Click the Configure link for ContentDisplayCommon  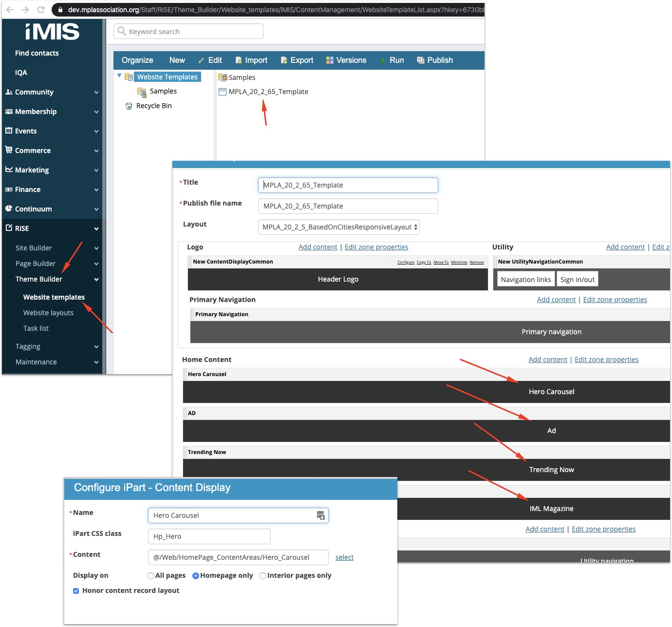(x=406, y=262)
